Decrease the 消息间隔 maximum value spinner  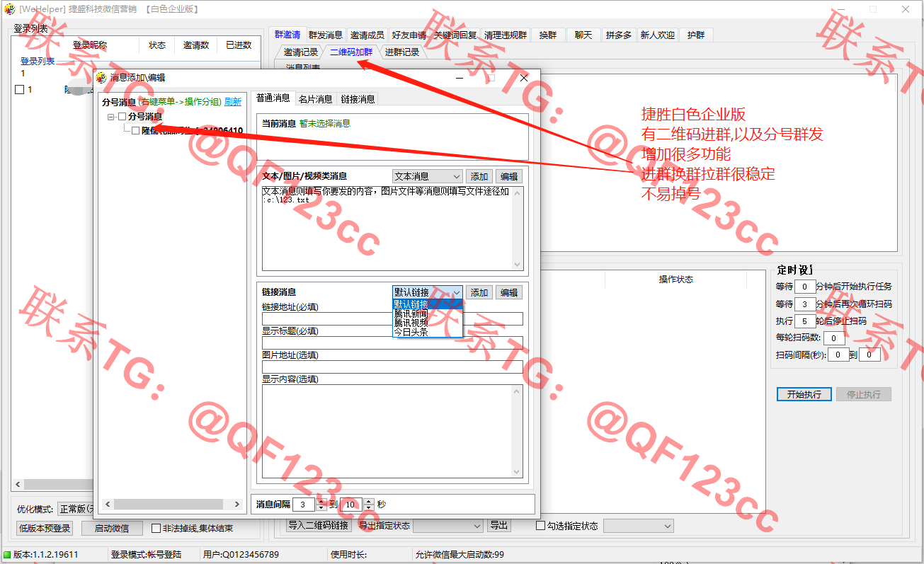(x=368, y=507)
